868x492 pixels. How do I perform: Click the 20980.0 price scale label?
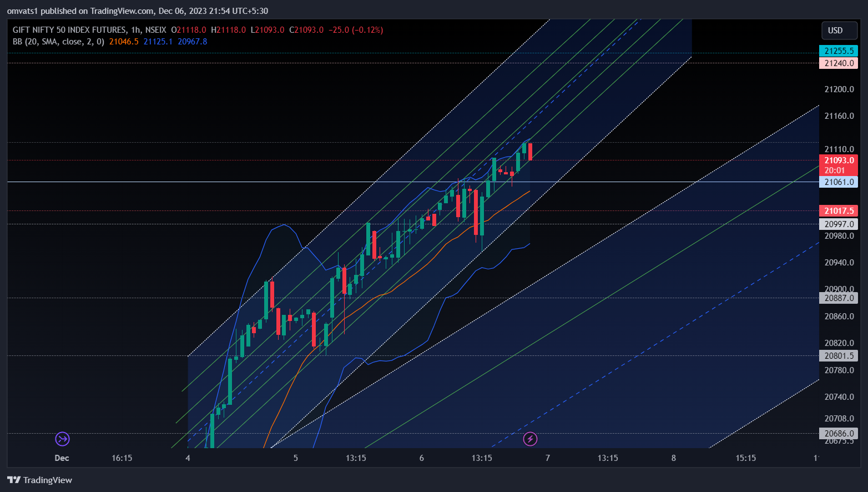point(839,236)
